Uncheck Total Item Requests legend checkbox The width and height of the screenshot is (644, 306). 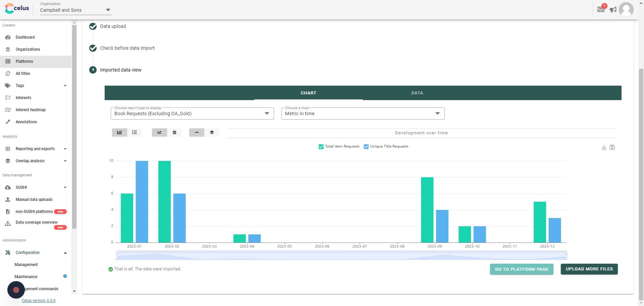click(321, 146)
